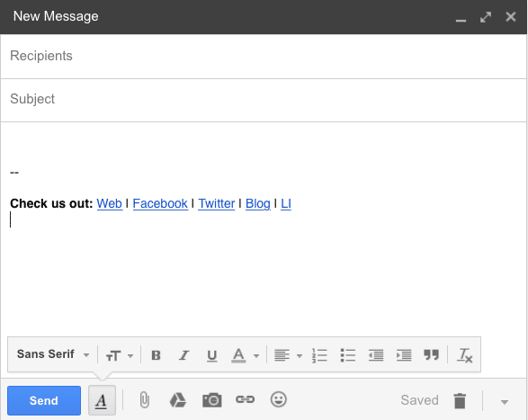
Task: Open the emoji picker smiley icon
Action: pos(279,400)
